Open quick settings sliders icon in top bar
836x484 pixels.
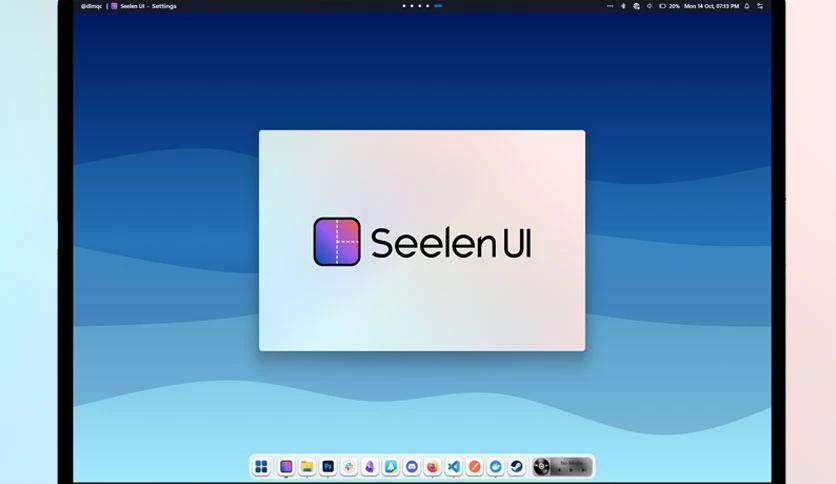pyautogui.click(x=760, y=6)
